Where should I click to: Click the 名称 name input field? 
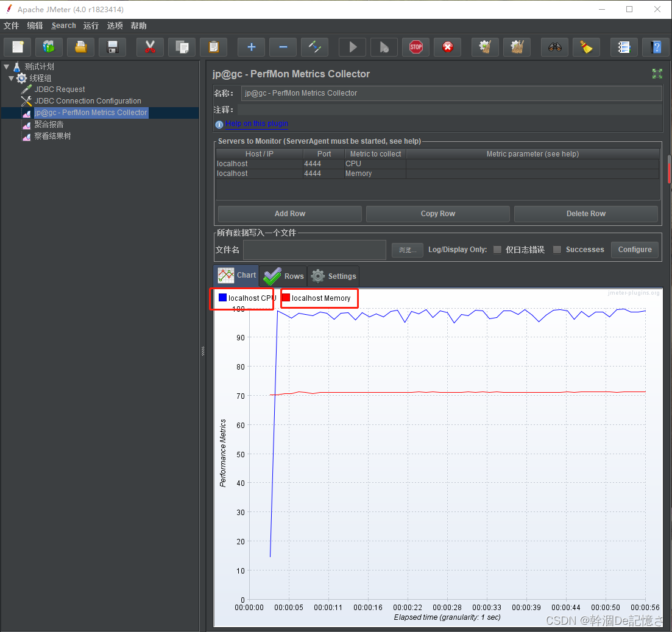pos(451,93)
